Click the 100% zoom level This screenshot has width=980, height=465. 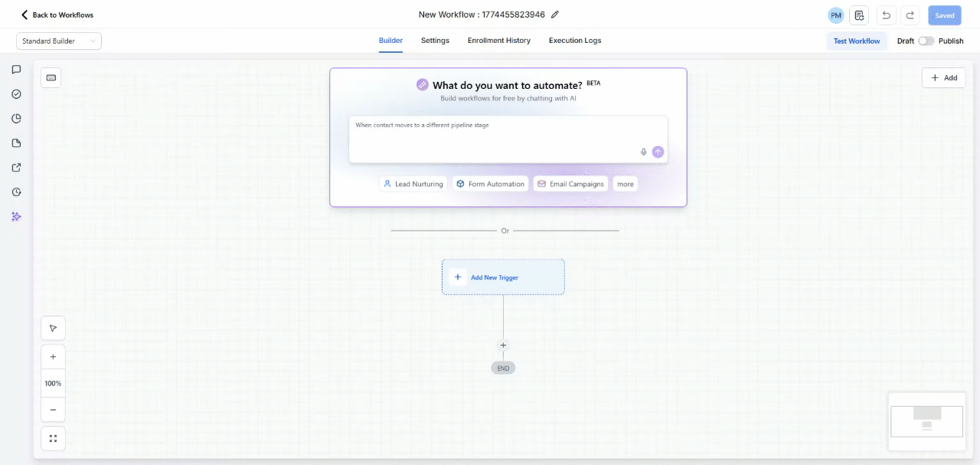pyautogui.click(x=53, y=383)
